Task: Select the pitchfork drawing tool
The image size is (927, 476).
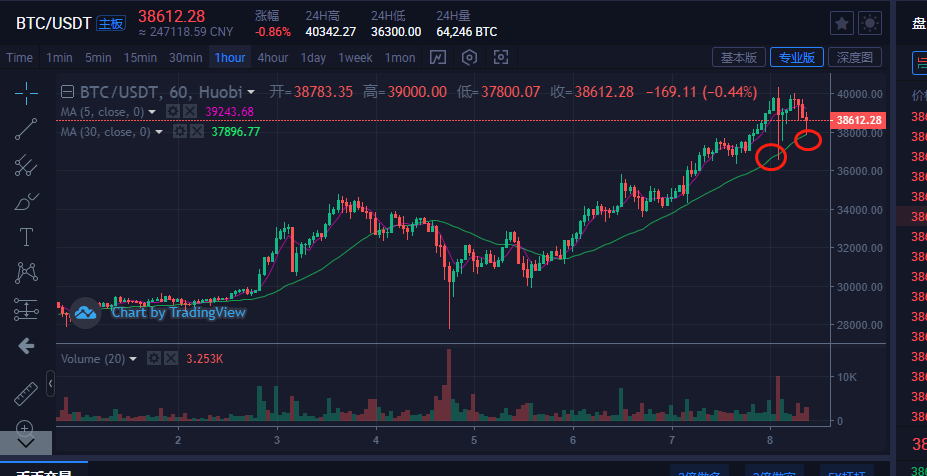Action: (26, 165)
